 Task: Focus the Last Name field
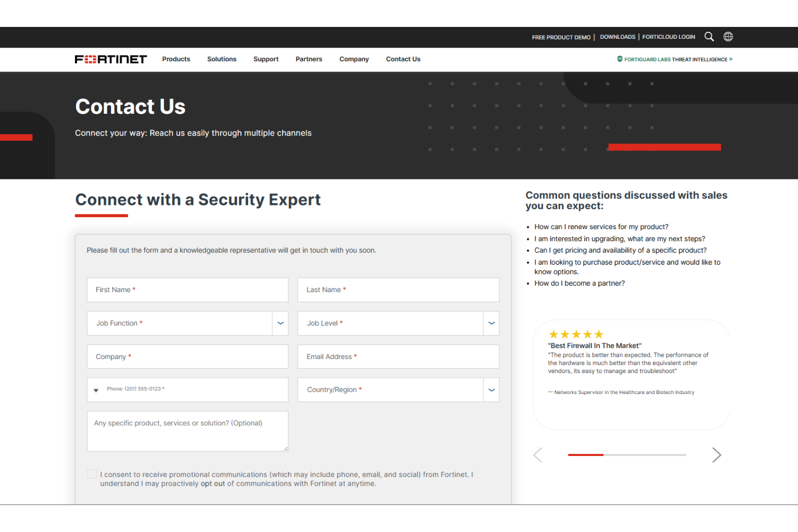pos(398,290)
